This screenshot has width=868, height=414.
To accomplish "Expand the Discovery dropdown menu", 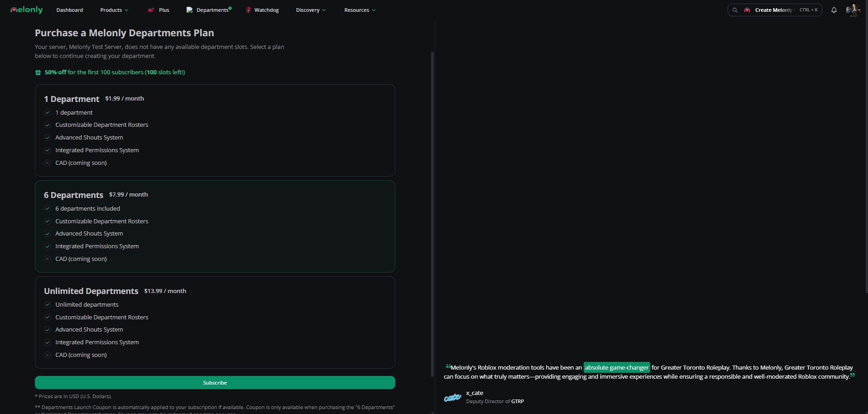I will pyautogui.click(x=311, y=10).
